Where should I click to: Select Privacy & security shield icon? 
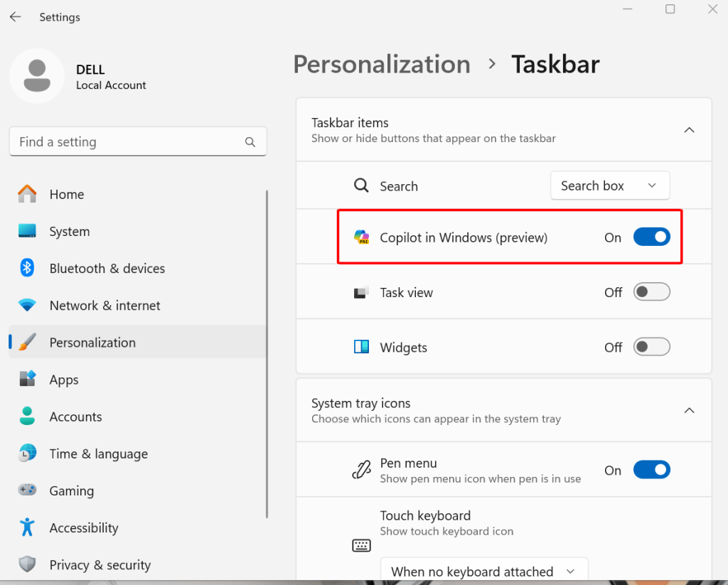point(26,564)
